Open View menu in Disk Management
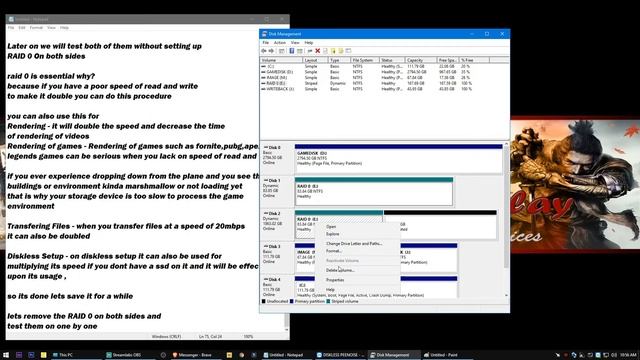Viewport: 640px width, 360px height. click(295, 42)
